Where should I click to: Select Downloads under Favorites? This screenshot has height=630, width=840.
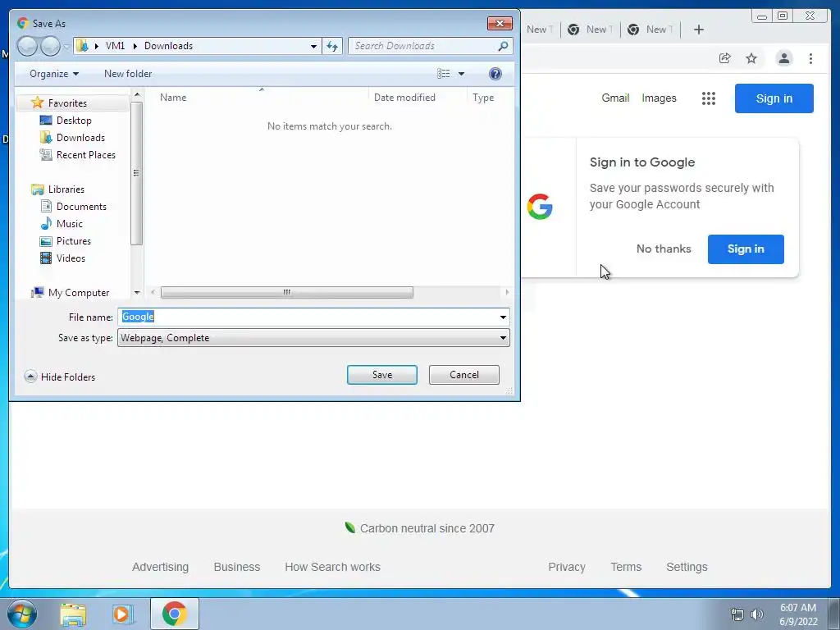pos(80,138)
